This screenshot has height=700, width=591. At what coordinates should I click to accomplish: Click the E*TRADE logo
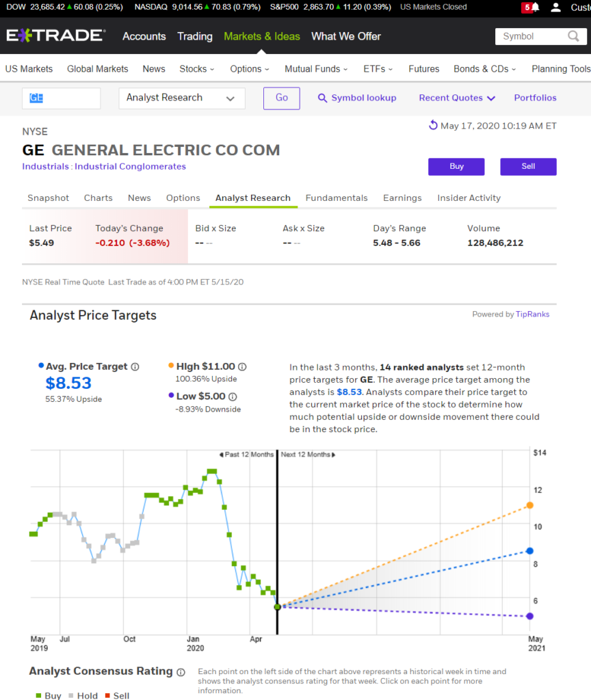(56, 36)
